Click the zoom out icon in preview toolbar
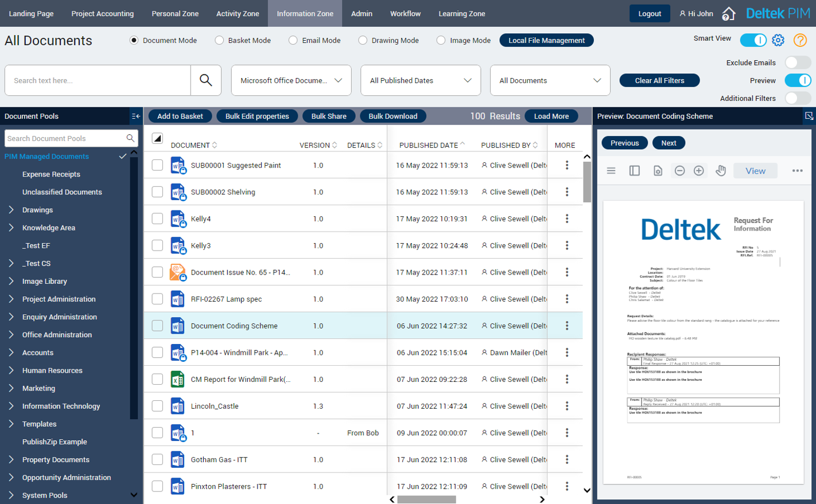This screenshot has width=816, height=504. 679,171
